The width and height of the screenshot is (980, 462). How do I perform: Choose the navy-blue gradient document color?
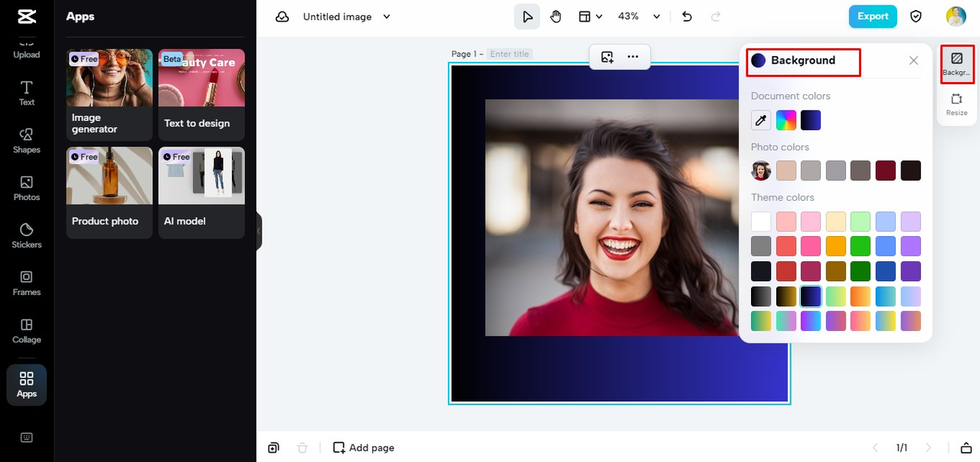[811, 120]
